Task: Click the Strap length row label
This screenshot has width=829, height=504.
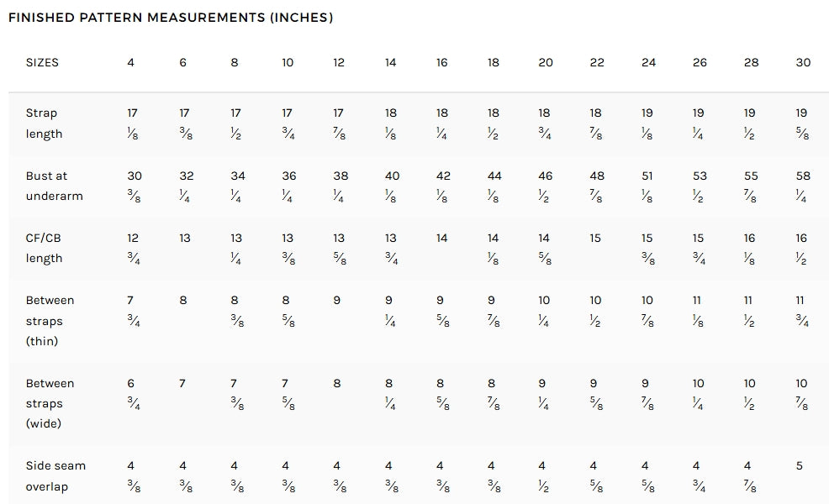Action: point(44,123)
